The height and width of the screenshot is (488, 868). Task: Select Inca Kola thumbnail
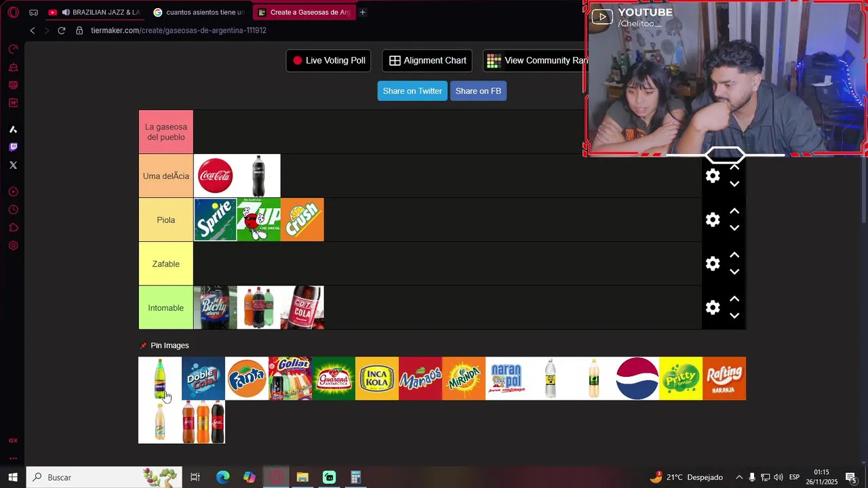tap(377, 379)
